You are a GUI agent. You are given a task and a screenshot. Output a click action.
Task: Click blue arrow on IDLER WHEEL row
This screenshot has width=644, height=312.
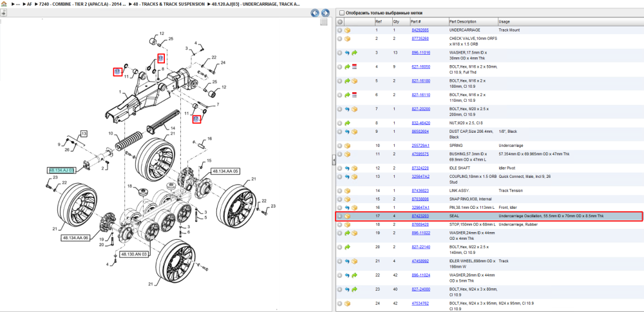point(347,261)
